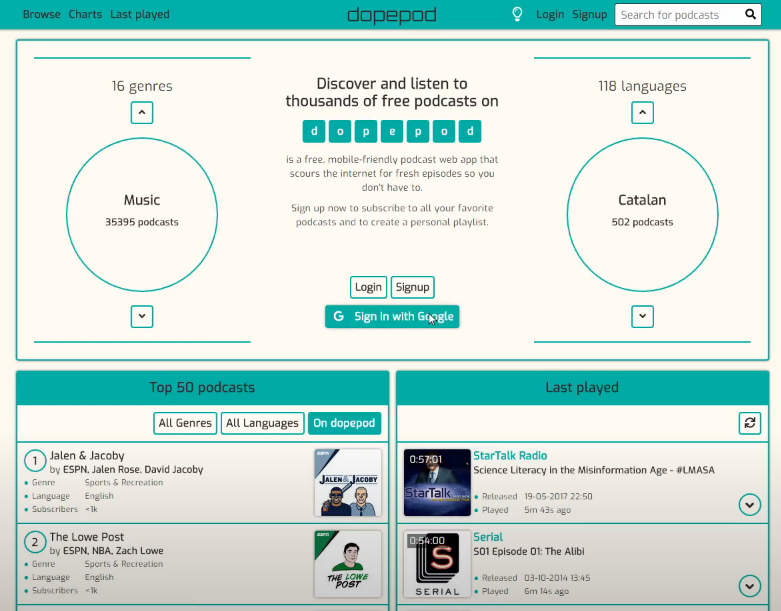The image size is (781, 611).
Task: Click the rank 2 circle badge
Action: tap(35, 542)
